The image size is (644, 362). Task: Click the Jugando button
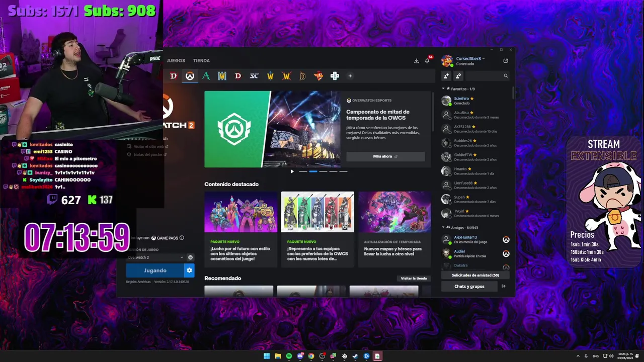tap(155, 270)
